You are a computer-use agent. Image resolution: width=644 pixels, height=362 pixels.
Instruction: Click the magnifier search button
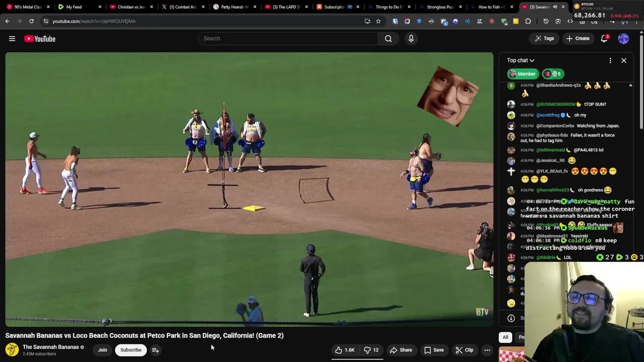[388, 39]
